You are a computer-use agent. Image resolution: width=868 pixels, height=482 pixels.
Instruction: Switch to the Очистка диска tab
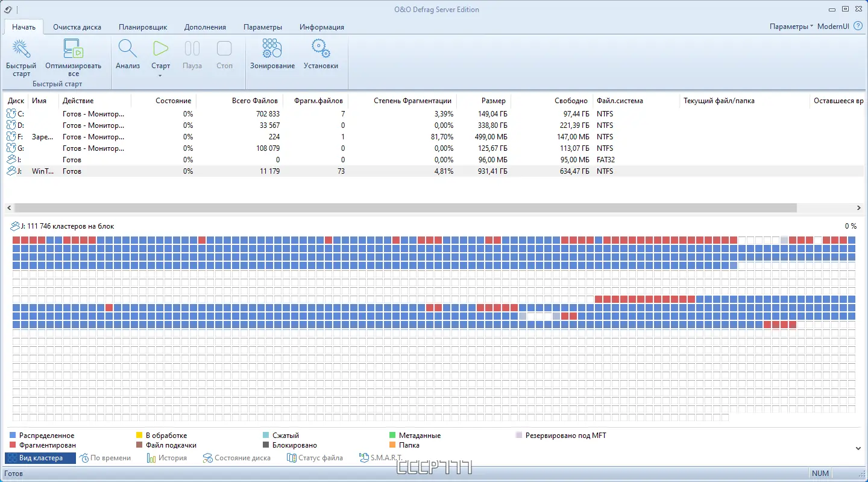[77, 27]
